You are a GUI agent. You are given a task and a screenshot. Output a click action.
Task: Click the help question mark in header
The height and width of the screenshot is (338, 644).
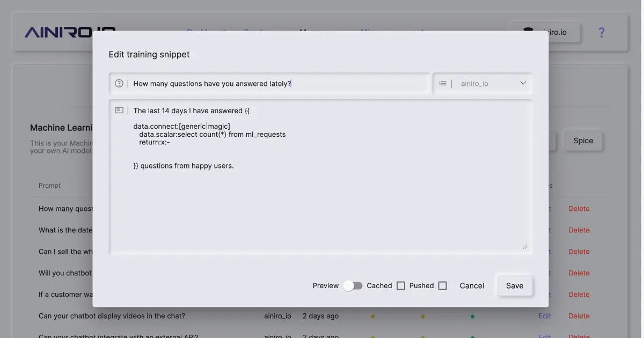(x=602, y=33)
